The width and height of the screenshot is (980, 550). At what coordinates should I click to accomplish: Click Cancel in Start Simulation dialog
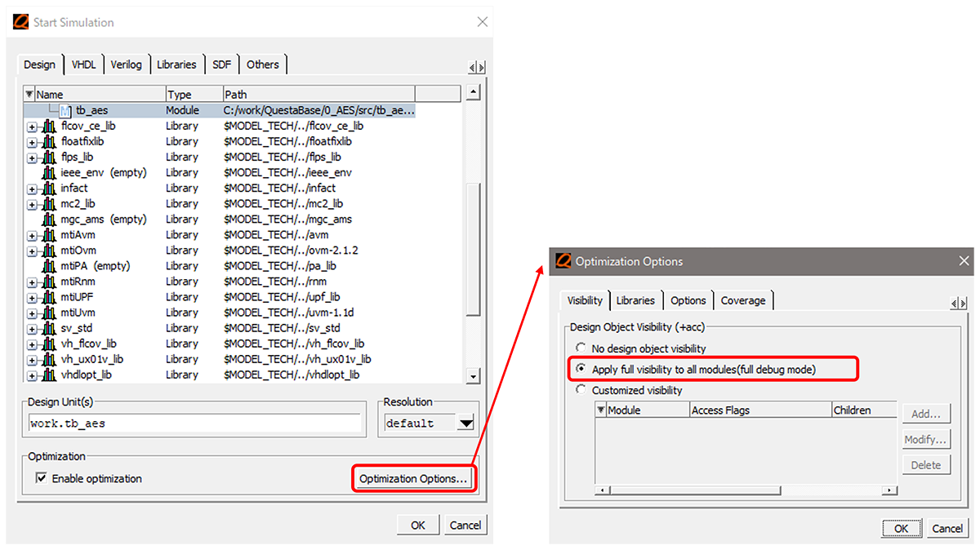[x=465, y=525]
